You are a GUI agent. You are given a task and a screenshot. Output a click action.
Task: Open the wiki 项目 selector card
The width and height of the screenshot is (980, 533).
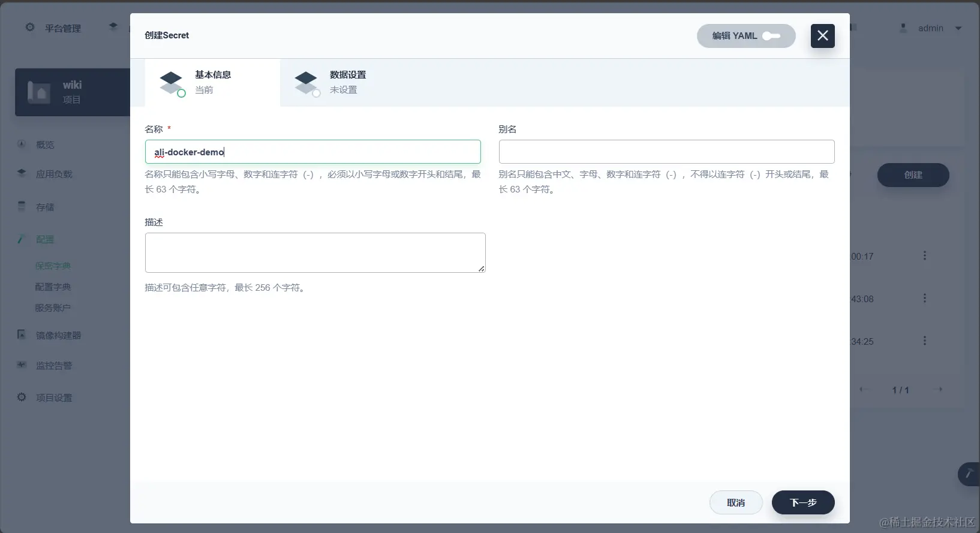click(x=73, y=92)
